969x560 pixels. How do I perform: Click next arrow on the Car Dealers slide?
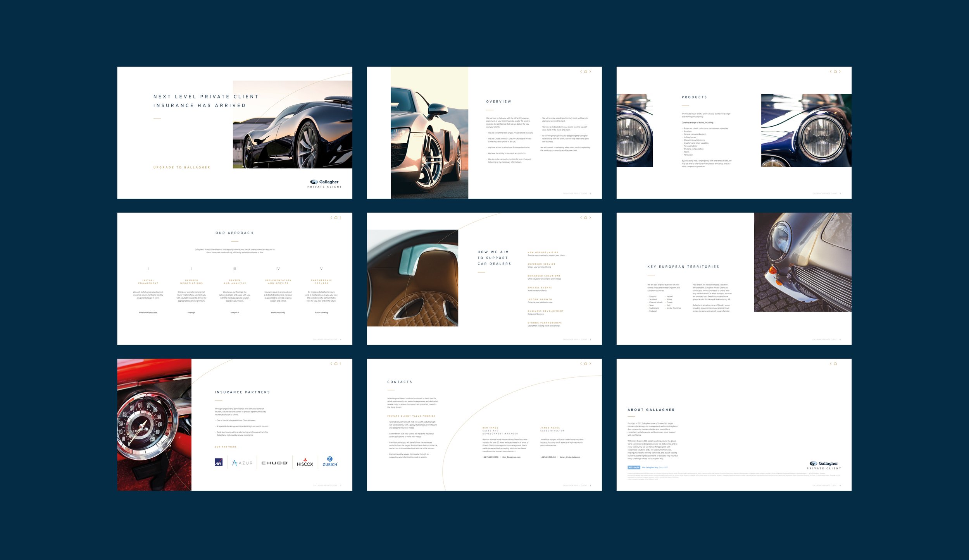pyautogui.click(x=590, y=218)
